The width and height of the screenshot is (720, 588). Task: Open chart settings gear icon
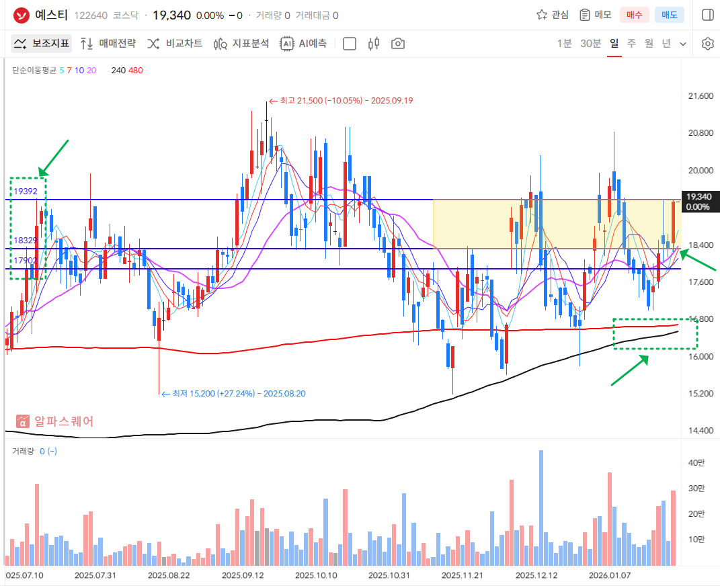point(707,44)
